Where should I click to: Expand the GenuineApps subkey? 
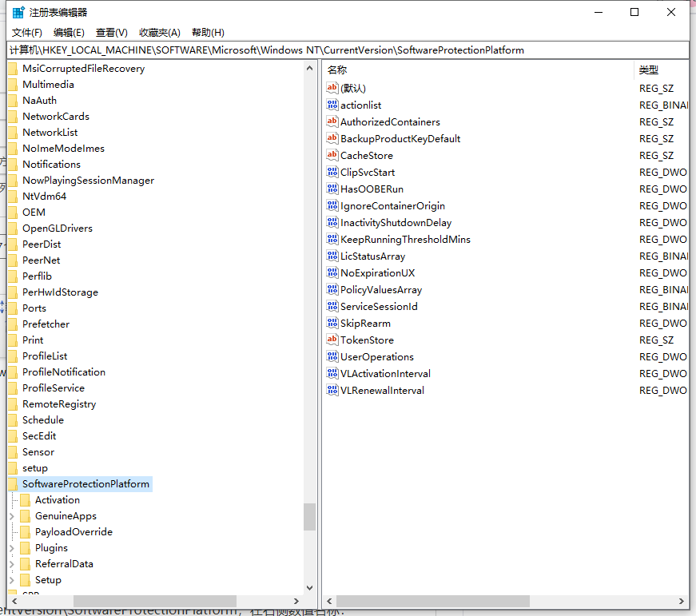(x=13, y=515)
